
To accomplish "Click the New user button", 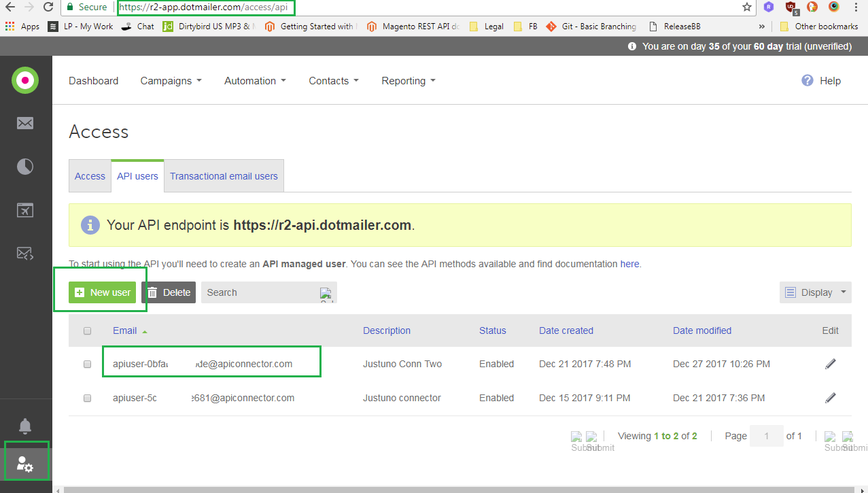I will (102, 292).
